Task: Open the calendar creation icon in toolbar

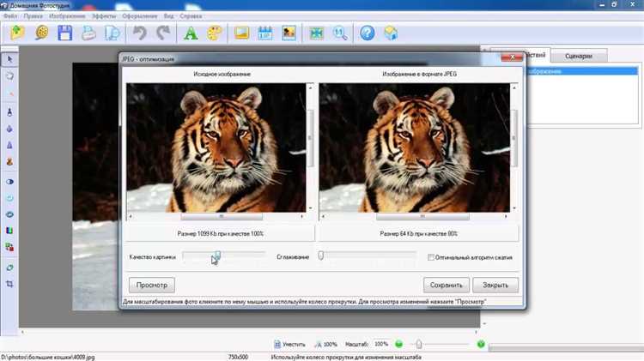Action: (264, 33)
